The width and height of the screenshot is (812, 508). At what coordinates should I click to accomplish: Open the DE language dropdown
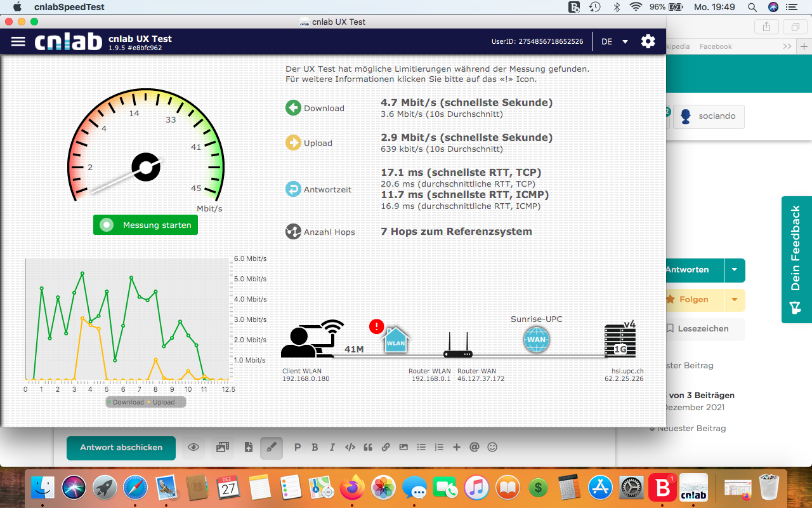pyautogui.click(x=614, y=41)
